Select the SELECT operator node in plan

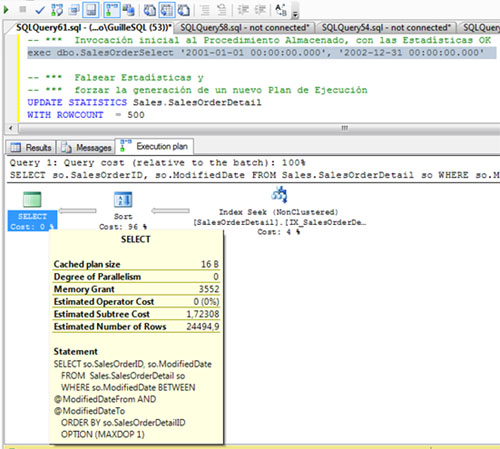point(32,211)
